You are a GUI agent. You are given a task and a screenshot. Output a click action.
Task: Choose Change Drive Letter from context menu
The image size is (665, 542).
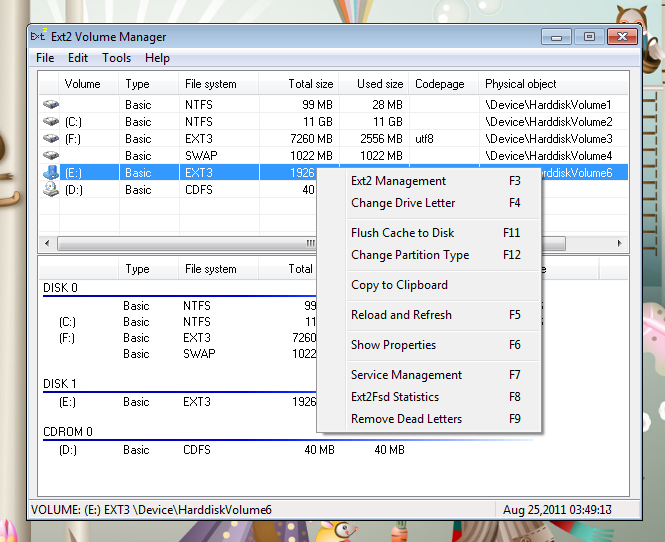(428, 203)
